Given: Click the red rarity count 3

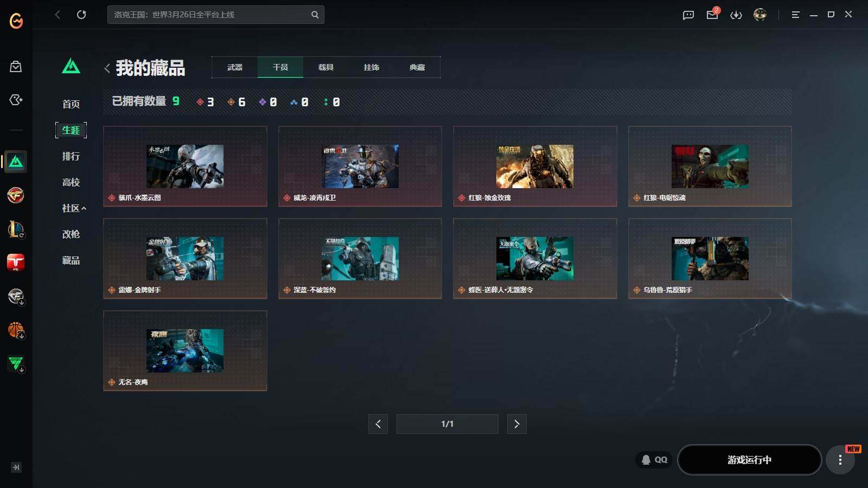Looking at the screenshot, I should click(206, 102).
